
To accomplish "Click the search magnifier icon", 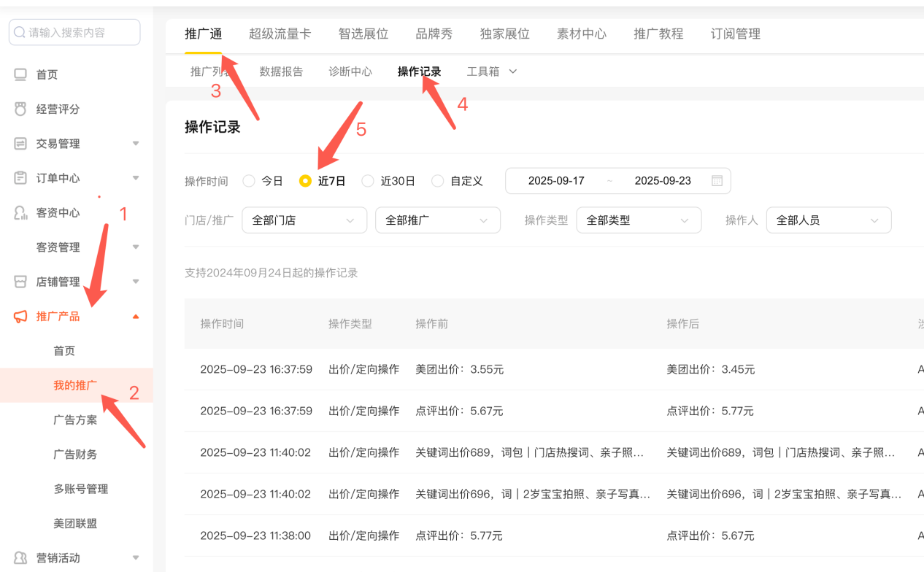I will [20, 33].
